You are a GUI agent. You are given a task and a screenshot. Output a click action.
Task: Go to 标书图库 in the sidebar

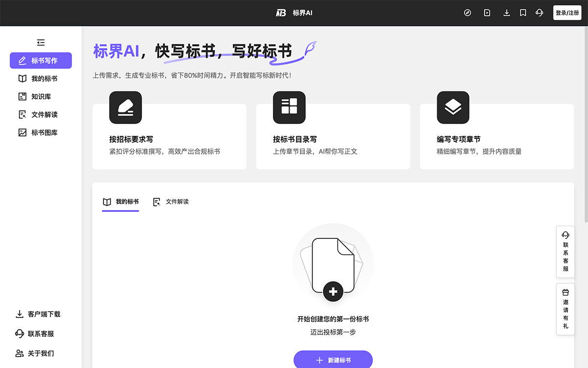41,132
